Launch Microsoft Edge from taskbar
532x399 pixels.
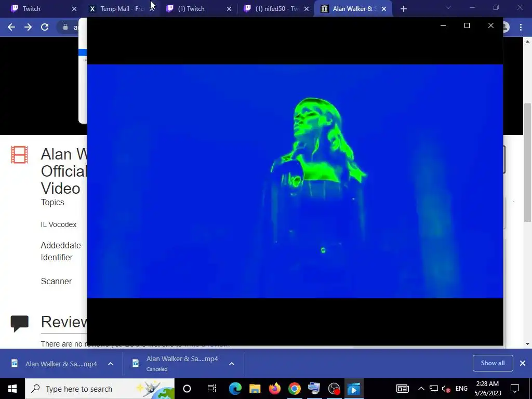[x=235, y=389]
